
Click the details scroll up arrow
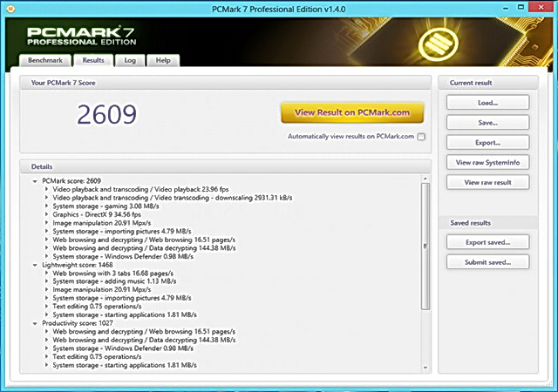(425, 179)
